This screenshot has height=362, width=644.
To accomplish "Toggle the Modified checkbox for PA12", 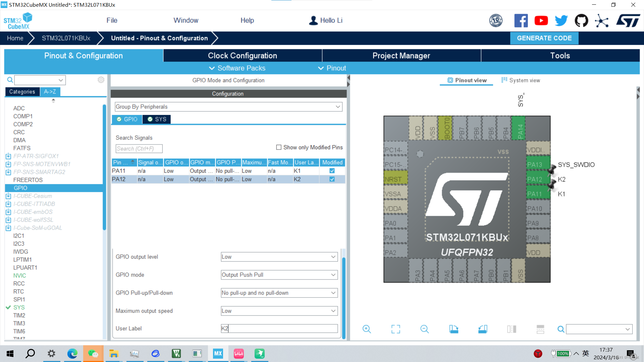I will pyautogui.click(x=332, y=179).
